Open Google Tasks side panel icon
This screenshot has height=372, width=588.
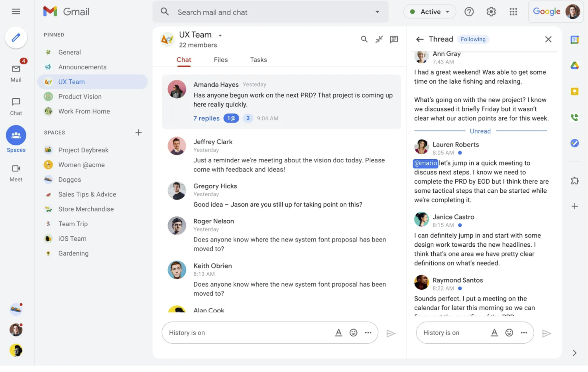point(574,143)
